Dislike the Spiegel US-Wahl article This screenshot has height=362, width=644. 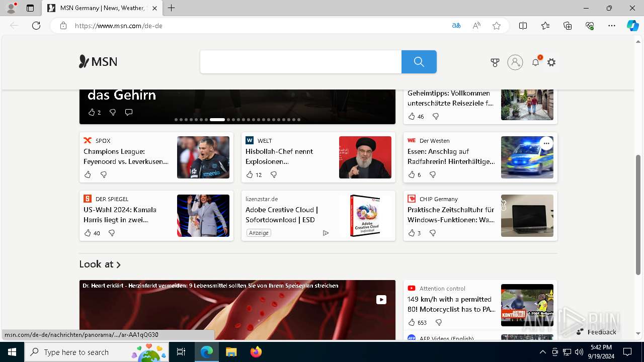[112, 233]
